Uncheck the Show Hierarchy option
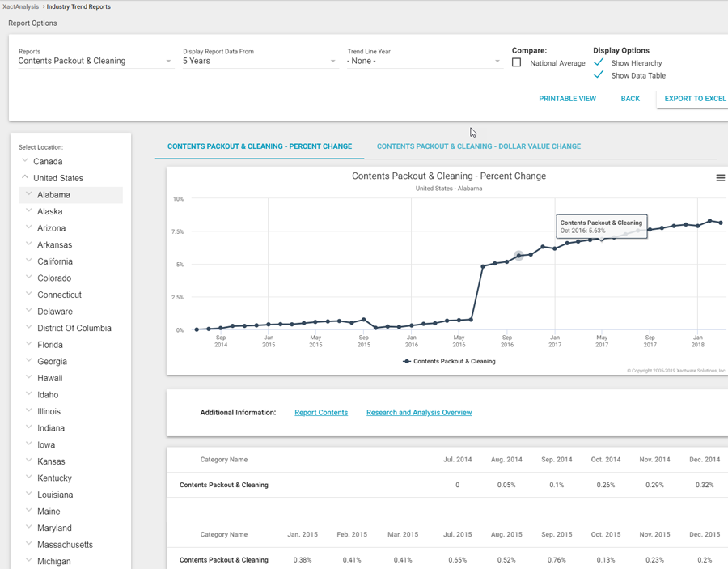This screenshot has height=569, width=728. tap(599, 62)
